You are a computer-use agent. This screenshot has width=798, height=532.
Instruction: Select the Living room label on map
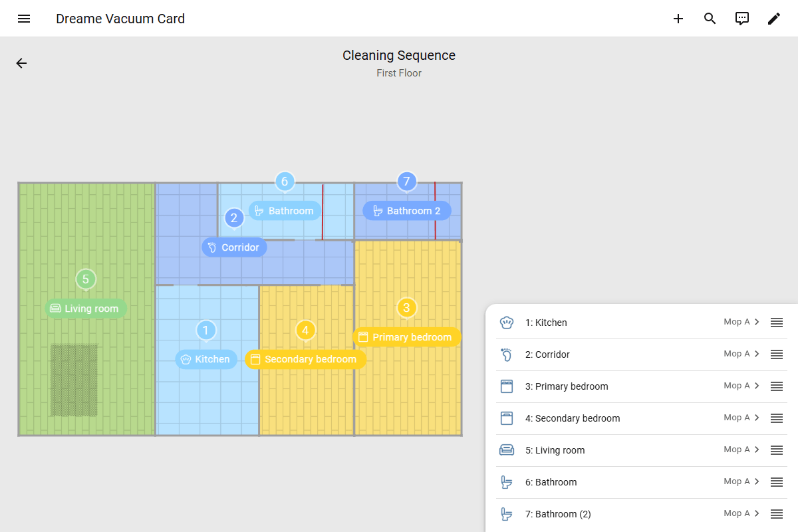tap(86, 309)
